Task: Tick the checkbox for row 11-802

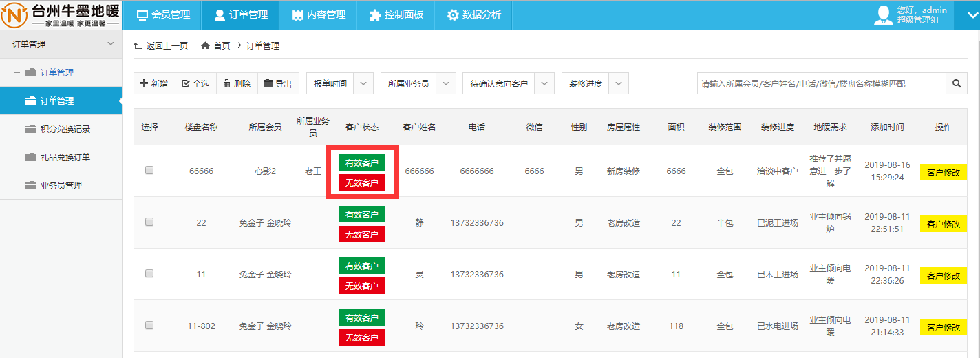Action: [149, 325]
